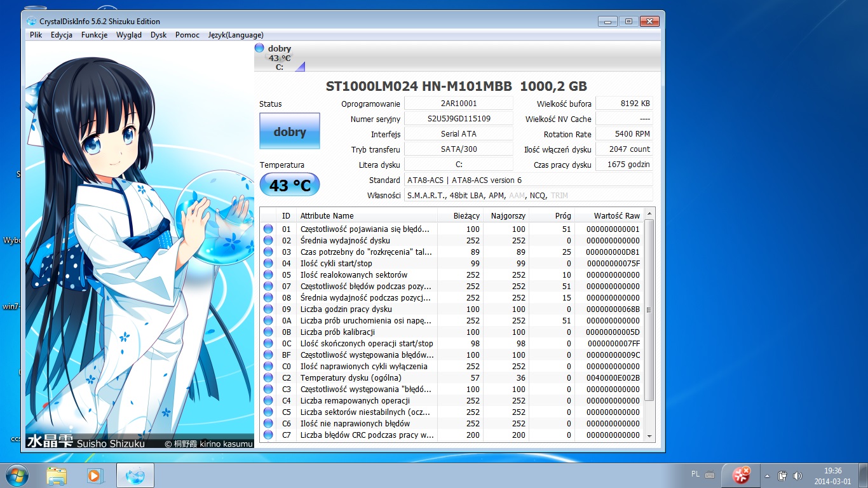Click the status orb for attribute 08
Screen dimensions: 868x488
click(268, 297)
